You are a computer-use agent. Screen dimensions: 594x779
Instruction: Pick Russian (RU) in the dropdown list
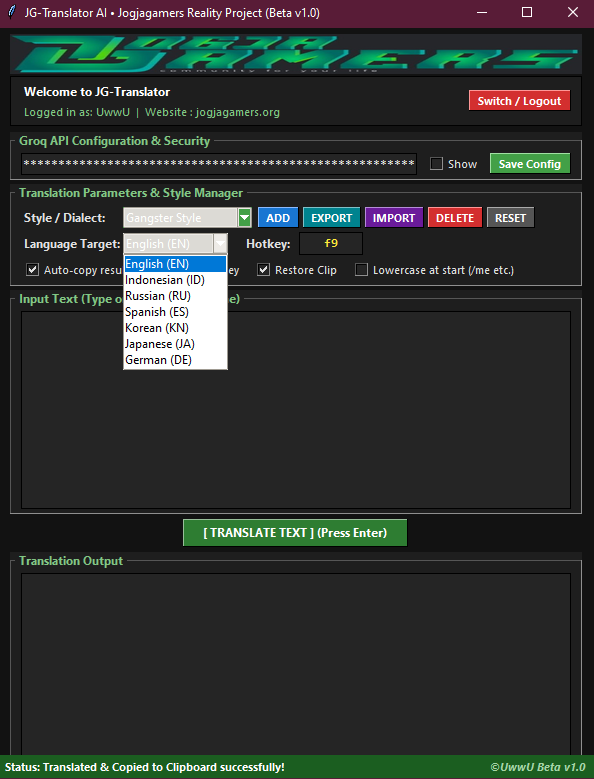click(175, 296)
